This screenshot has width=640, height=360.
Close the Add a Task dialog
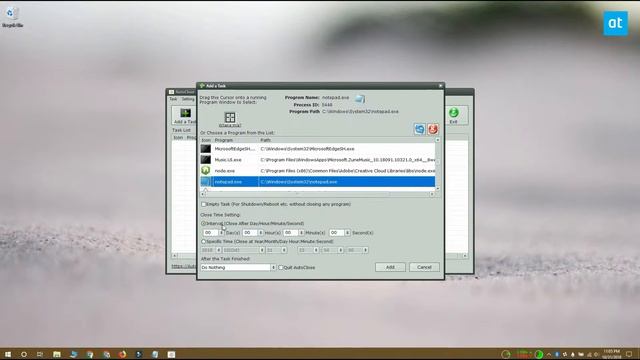tap(440, 86)
